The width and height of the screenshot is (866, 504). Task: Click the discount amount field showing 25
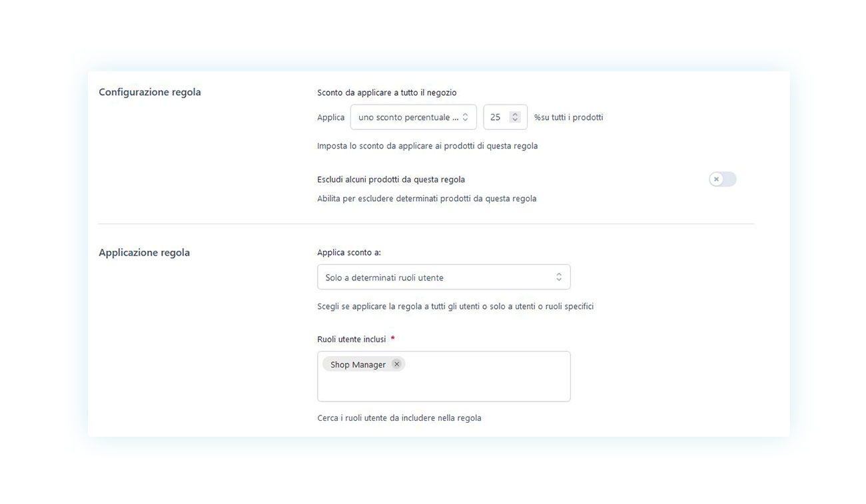505,117
